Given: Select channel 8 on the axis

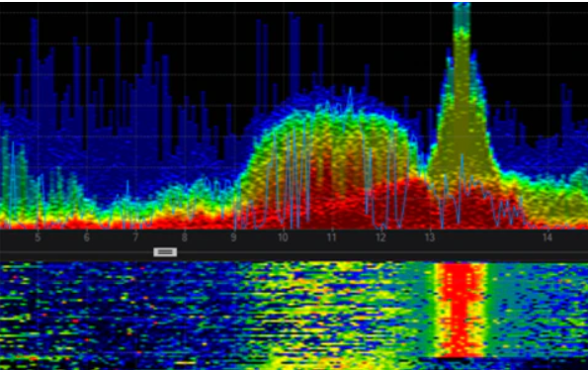Looking at the screenshot, I should (185, 237).
